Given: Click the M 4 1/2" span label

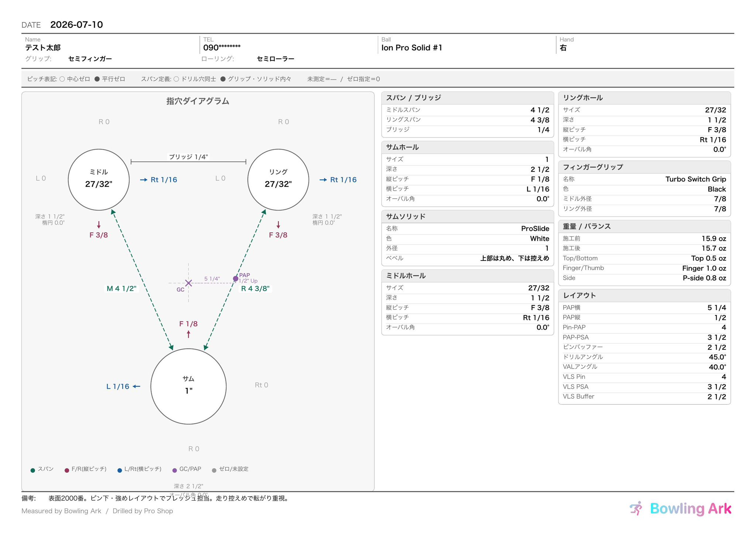Looking at the screenshot, I should point(121,289).
